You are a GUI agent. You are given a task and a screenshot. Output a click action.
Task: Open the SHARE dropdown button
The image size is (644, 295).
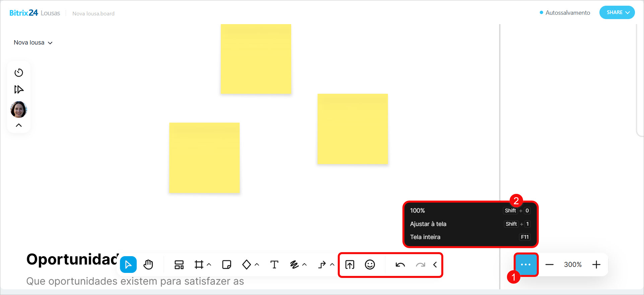coord(617,12)
